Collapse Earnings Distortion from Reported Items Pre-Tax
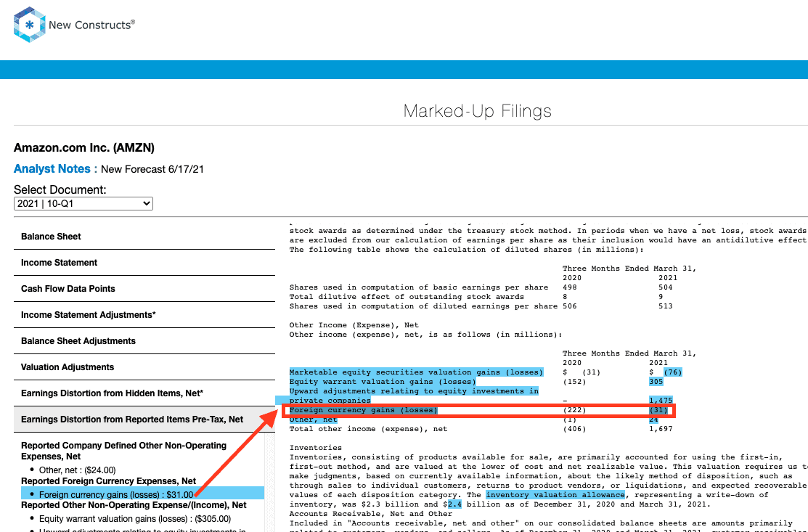The width and height of the screenshot is (808, 532). coord(144,420)
